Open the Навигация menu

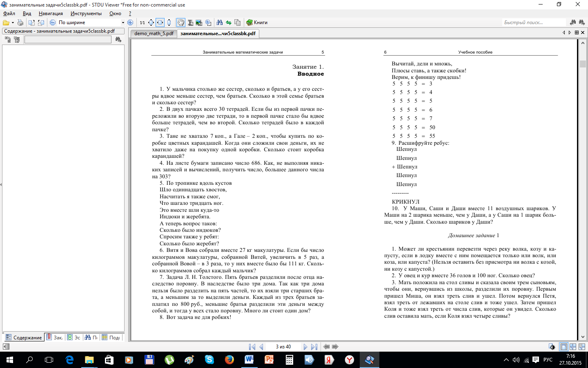pos(51,13)
